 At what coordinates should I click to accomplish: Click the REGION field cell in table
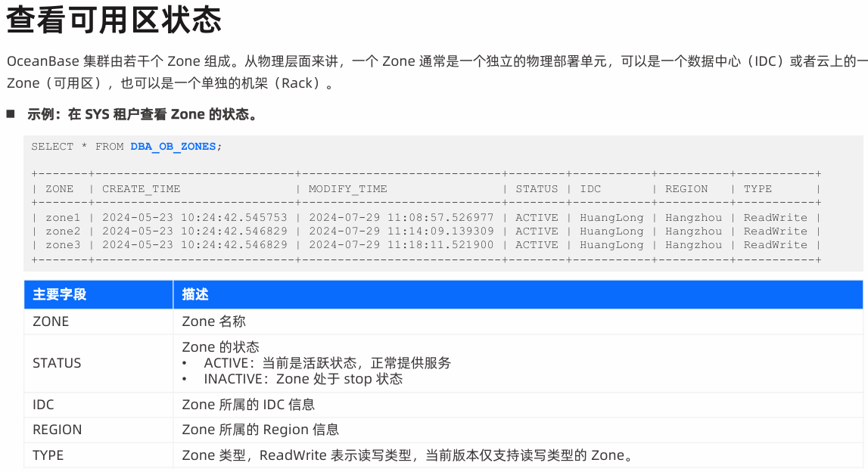(57, 430)
